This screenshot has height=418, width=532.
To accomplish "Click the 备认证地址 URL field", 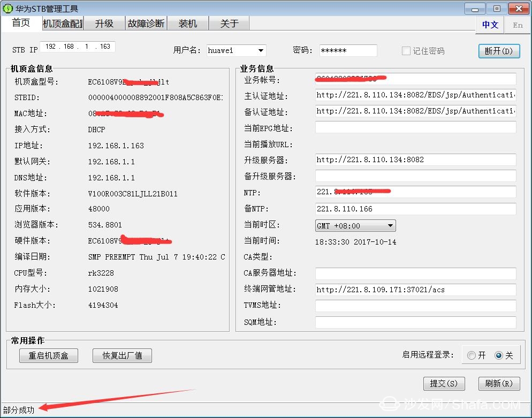I will tap(416, 111).
